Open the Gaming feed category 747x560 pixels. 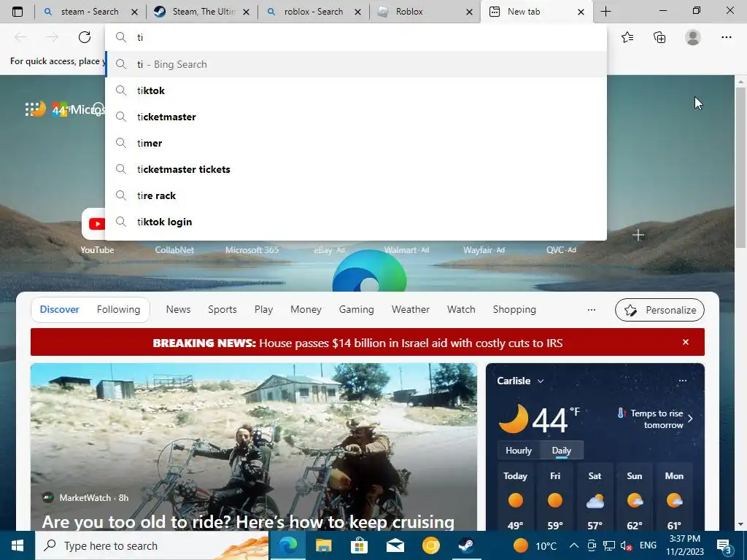point(356,309)
